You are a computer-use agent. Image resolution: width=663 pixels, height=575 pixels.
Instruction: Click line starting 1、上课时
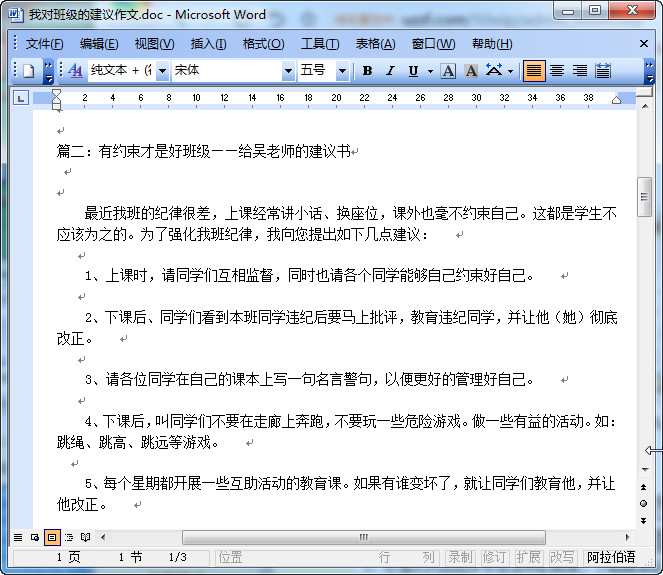[x=309, y=276]
